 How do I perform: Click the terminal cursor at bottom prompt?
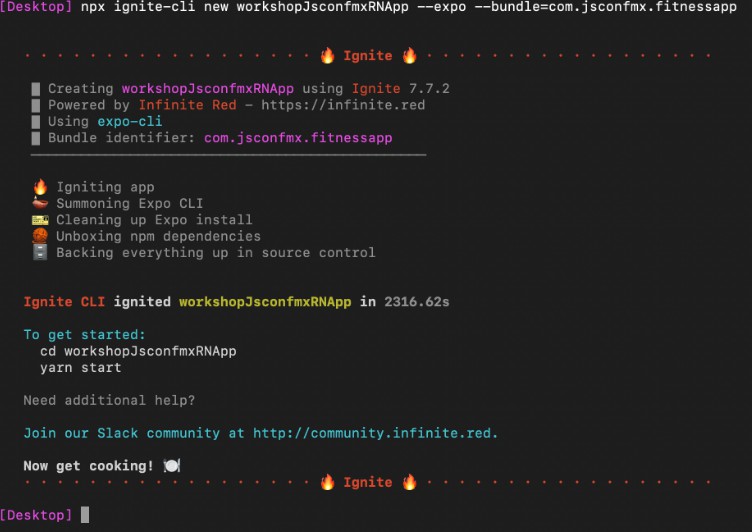coord(85,515)
